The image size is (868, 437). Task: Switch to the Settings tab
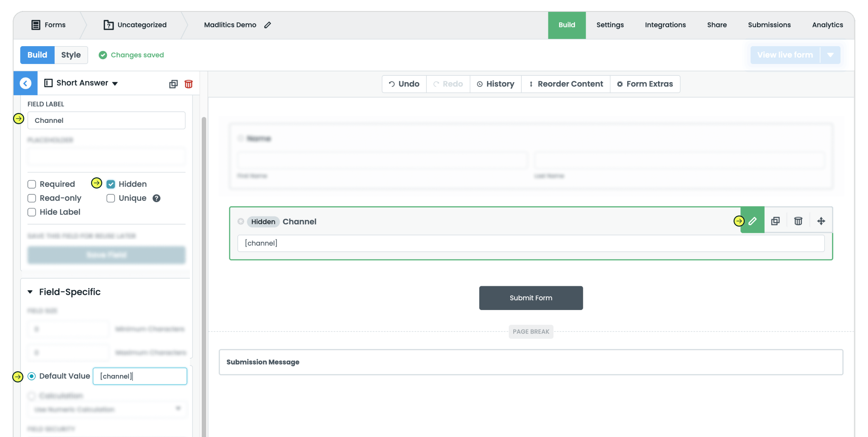(610, 25)
